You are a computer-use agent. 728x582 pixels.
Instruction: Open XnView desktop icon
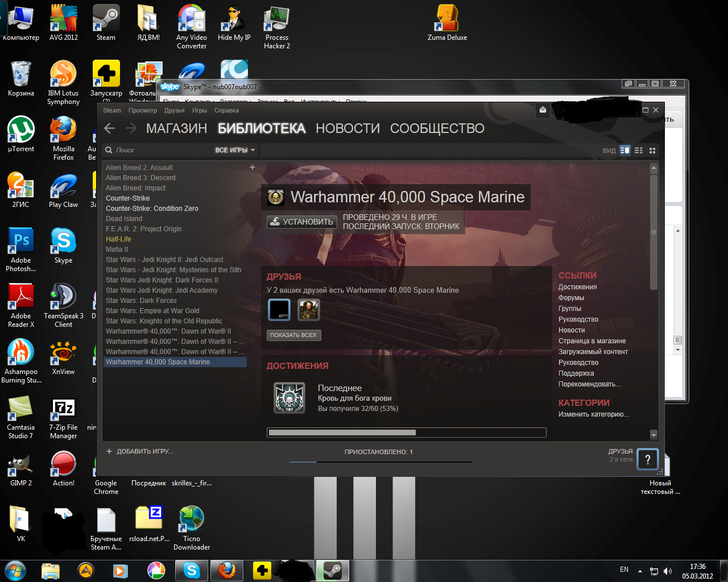point(64,357)
